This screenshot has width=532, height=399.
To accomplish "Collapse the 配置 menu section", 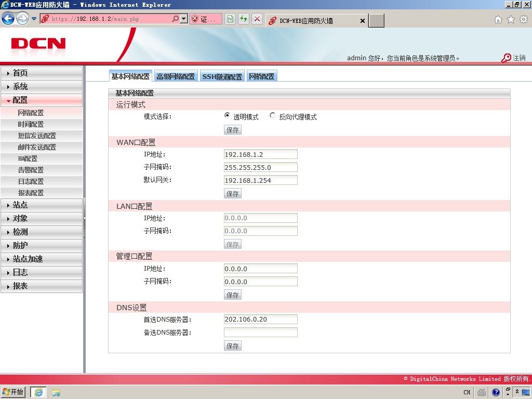I will click(42, 100).
